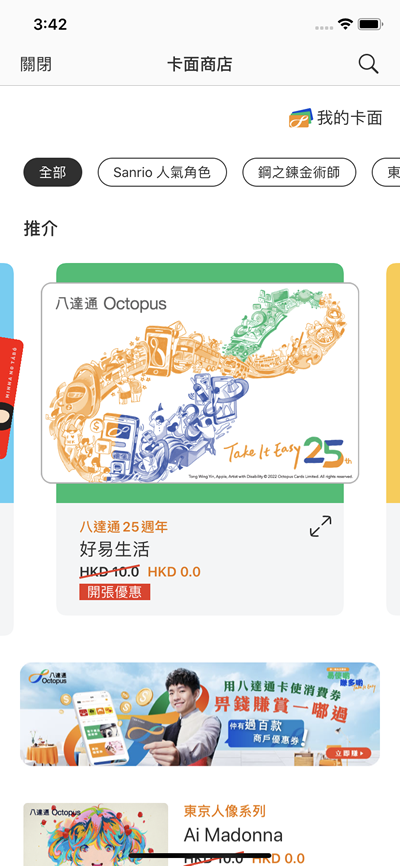Screen dimensions: 400x866
Task: Select the 全部 filter chip
Action: (52, 172)
